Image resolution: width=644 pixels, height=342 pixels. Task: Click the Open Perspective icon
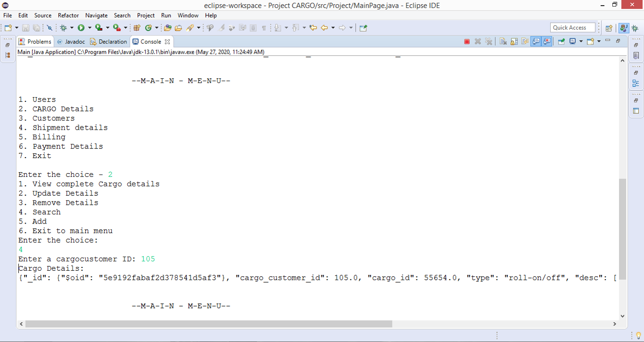click(609, 28)
